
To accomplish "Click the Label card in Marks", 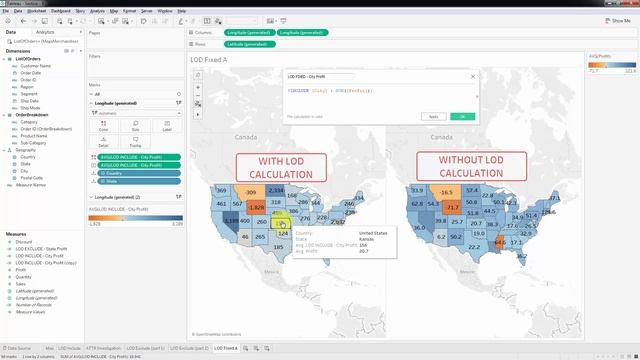I will [167, 126].
